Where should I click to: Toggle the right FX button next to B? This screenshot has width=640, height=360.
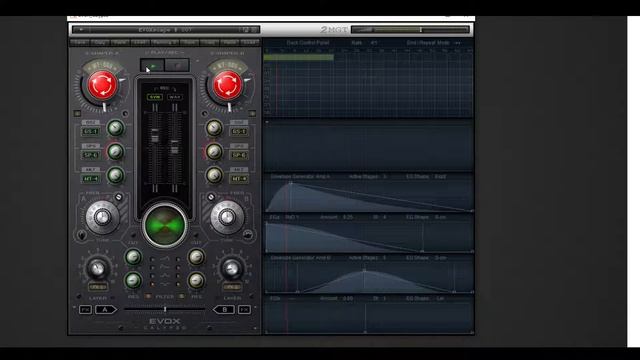tap(244, 310)
